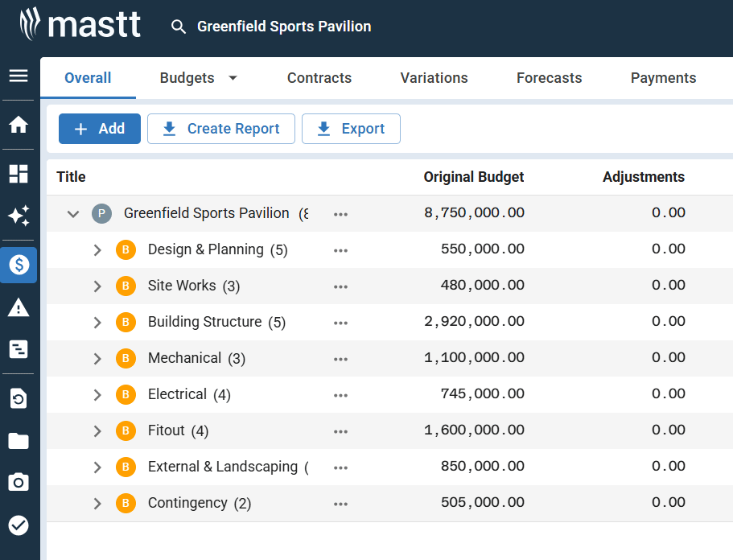Click the checkmark circle icon in sidebar
Screen dimensions: 733x560
coord(19,525)
